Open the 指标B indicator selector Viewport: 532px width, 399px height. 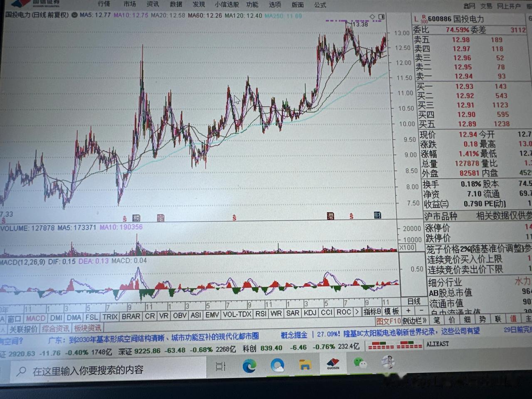[372, 312]
